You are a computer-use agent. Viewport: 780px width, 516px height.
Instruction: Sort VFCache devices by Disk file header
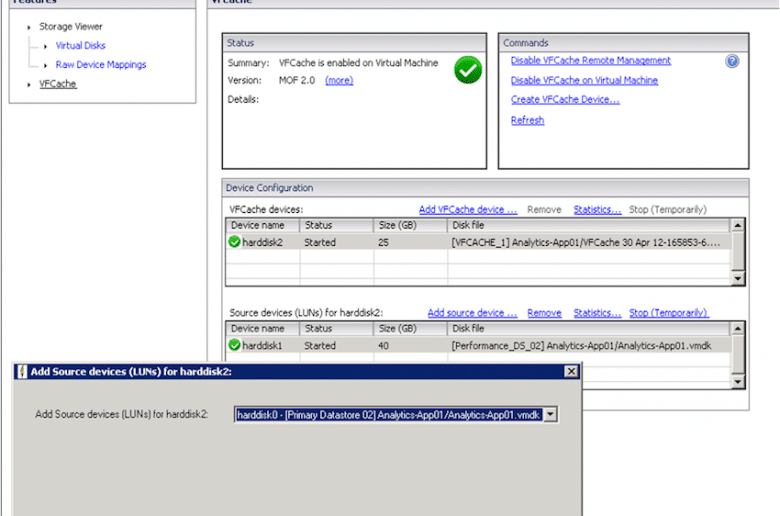coord(589,225)
